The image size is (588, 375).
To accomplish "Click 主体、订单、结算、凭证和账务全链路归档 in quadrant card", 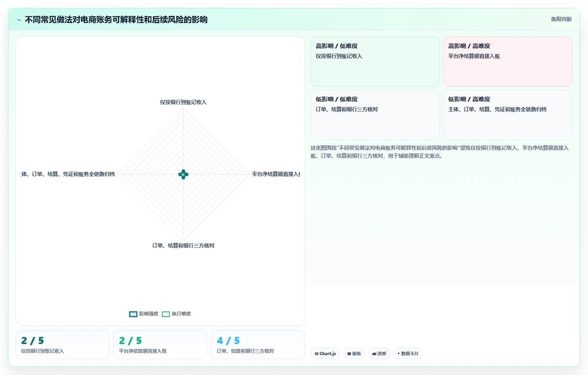I will [497, 109].
